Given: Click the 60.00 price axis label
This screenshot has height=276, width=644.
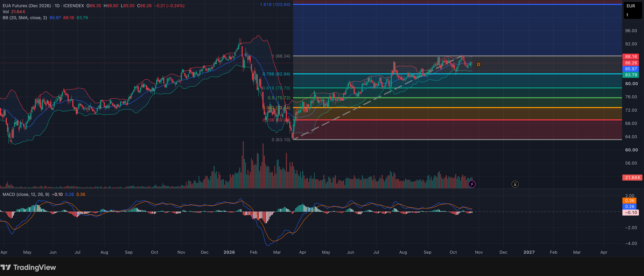Looking at the screenshot, I should (631, 150).
